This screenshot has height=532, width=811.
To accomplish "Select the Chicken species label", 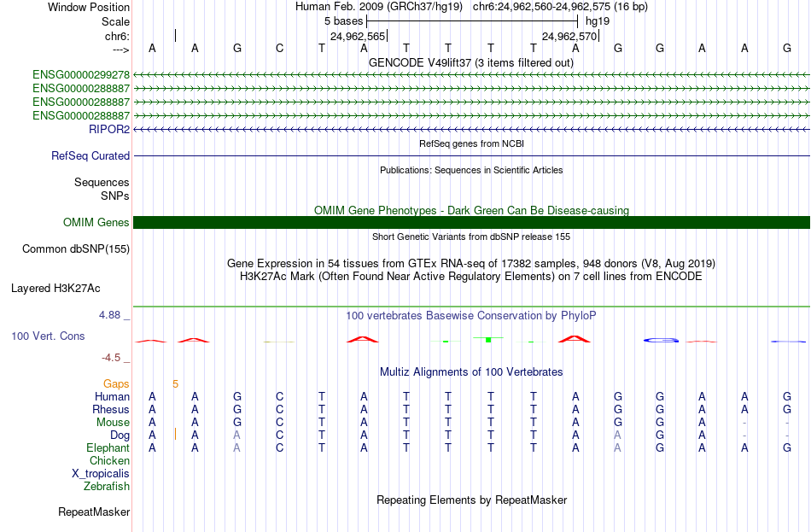I will click(109, 460).
